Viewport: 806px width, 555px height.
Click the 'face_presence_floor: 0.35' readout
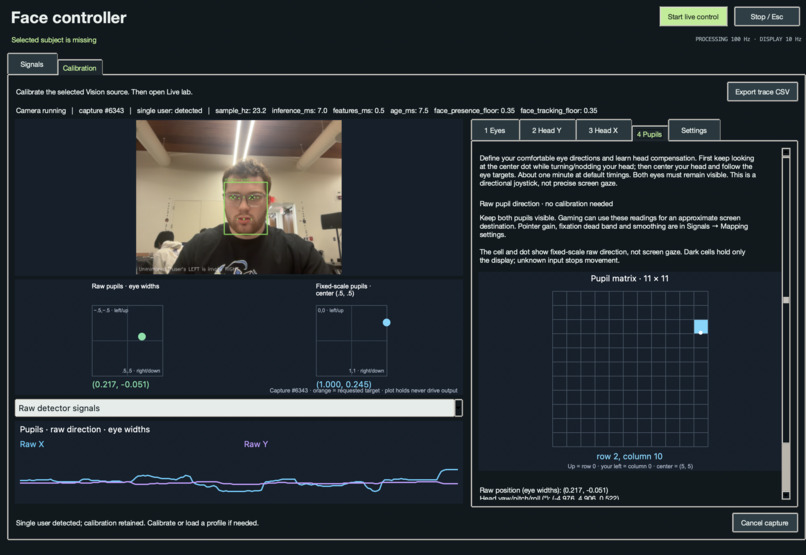tap(474, 110)
